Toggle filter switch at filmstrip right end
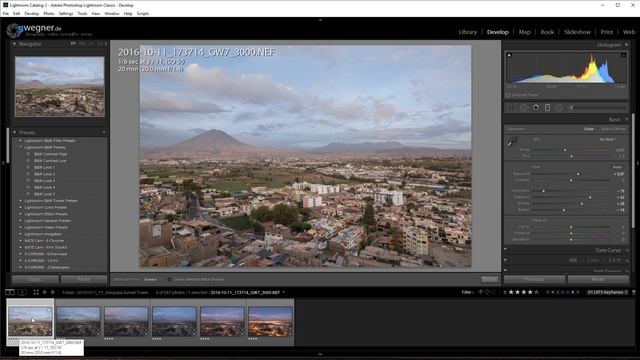Screen dimensions: 640x360 (x=633, y=292)
